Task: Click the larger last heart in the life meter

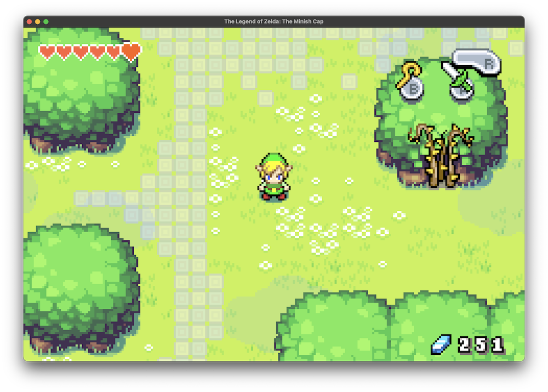Action: pyautogui.click(x=132, y=51)
